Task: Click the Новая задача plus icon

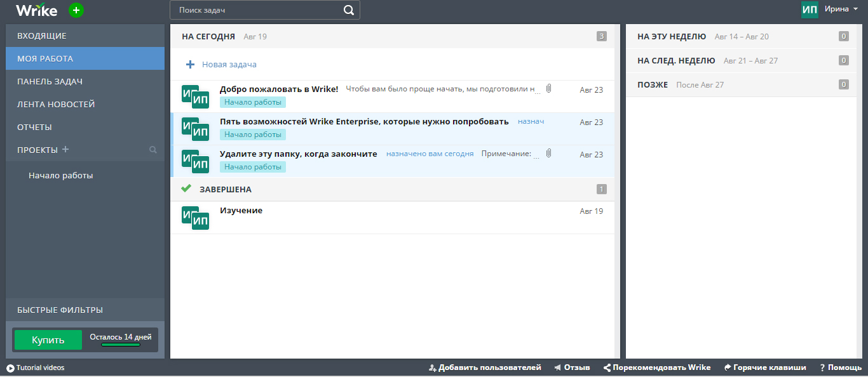Action: (x=190, y=64)
